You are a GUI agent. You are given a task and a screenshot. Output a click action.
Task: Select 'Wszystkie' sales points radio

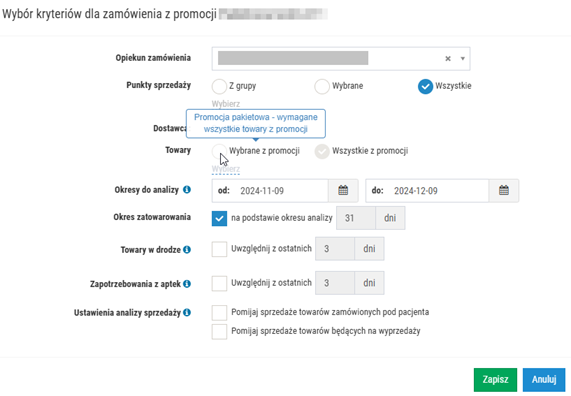click(x=425, y=86)
